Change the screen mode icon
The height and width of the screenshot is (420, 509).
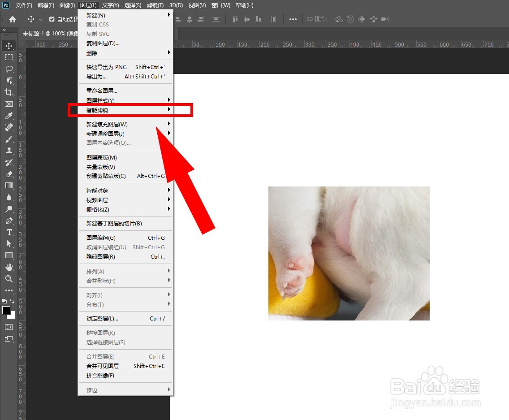9,339
